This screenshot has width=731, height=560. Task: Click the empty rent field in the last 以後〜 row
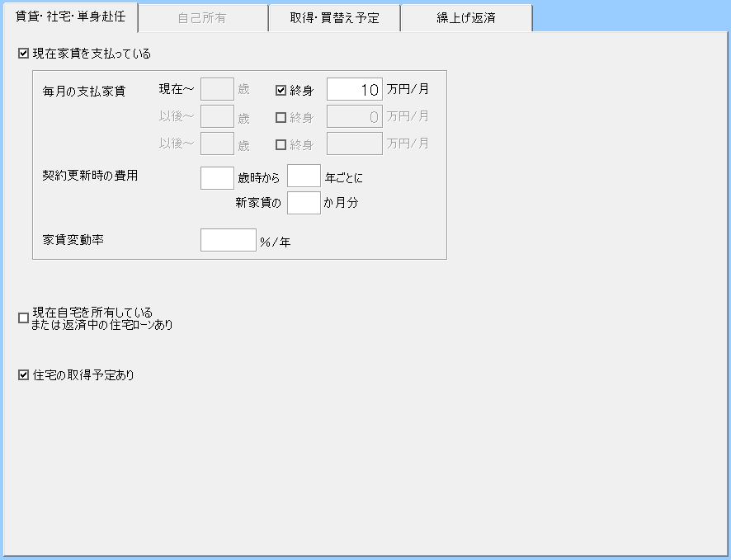(355, 144)
